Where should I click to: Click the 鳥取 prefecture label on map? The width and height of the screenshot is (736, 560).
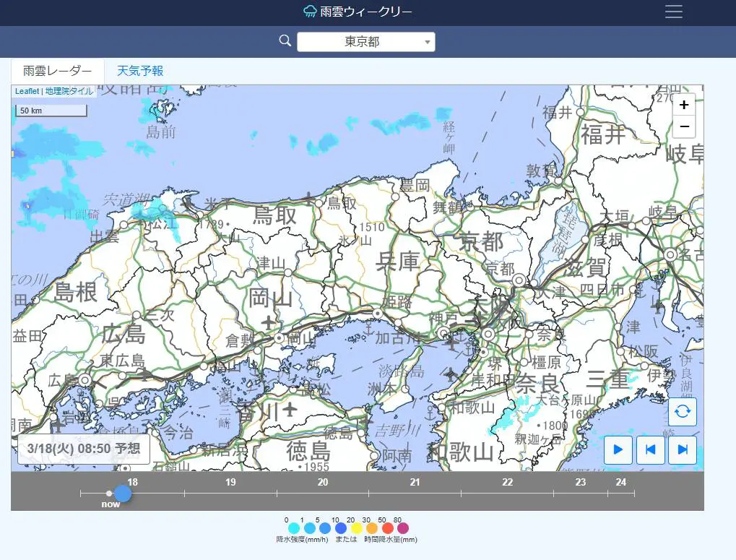(275, 215)
